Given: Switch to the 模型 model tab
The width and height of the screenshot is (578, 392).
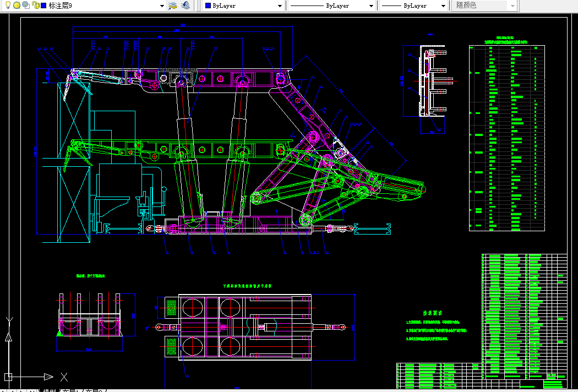Looking at the screenshot, I should [x=50, y=390].
